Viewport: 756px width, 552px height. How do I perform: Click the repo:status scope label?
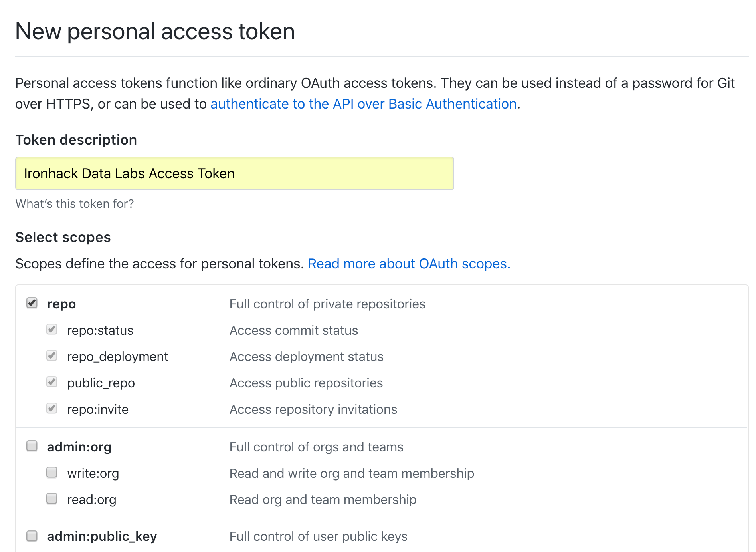[x=100, y=330]
